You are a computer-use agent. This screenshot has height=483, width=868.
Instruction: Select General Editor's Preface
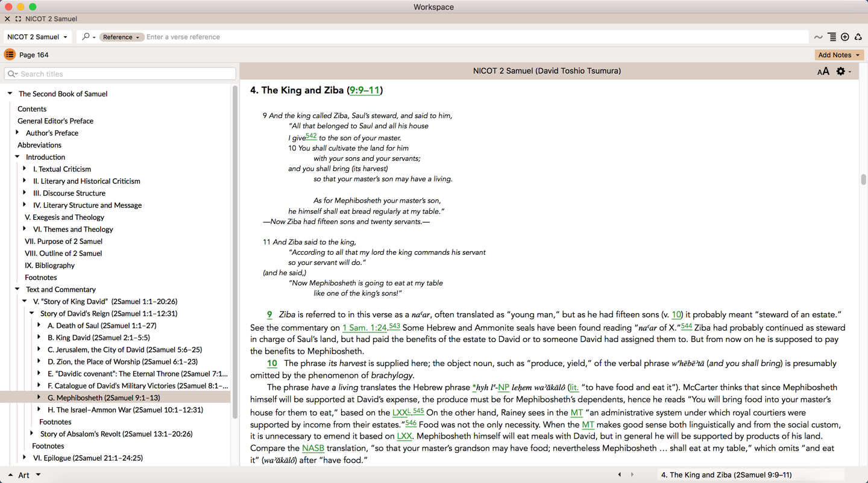(x=55, y=121)
